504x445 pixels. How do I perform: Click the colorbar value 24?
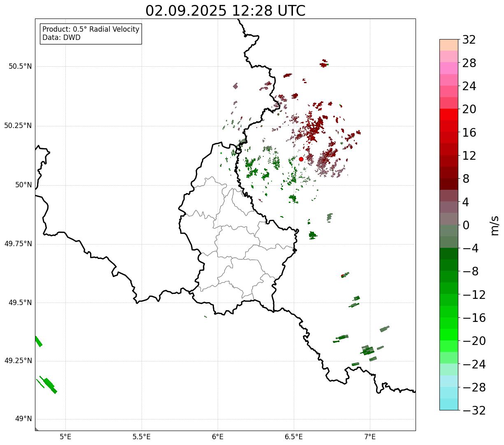tap(469, 86)
